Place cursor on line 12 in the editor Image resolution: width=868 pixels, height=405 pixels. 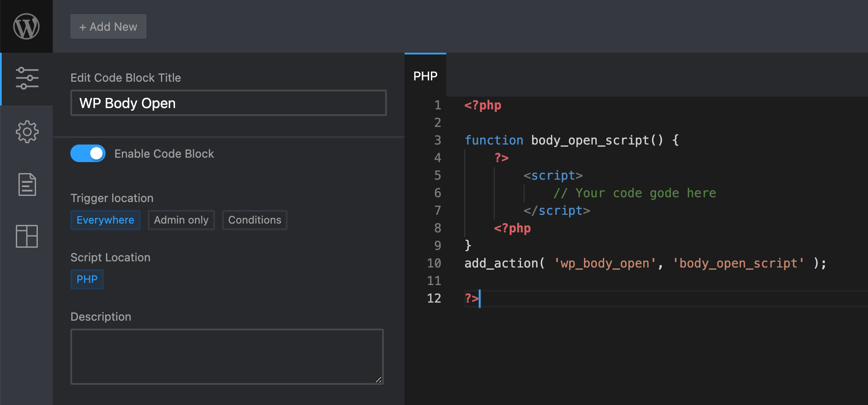click(479, 299)
